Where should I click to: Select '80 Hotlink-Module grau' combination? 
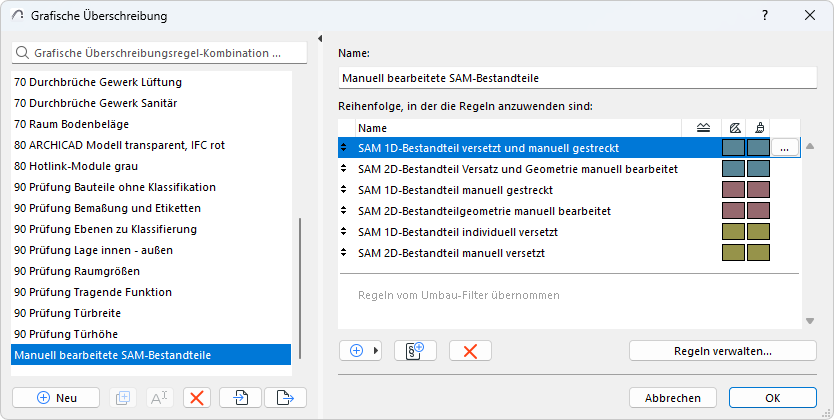(x=75, y=166)
